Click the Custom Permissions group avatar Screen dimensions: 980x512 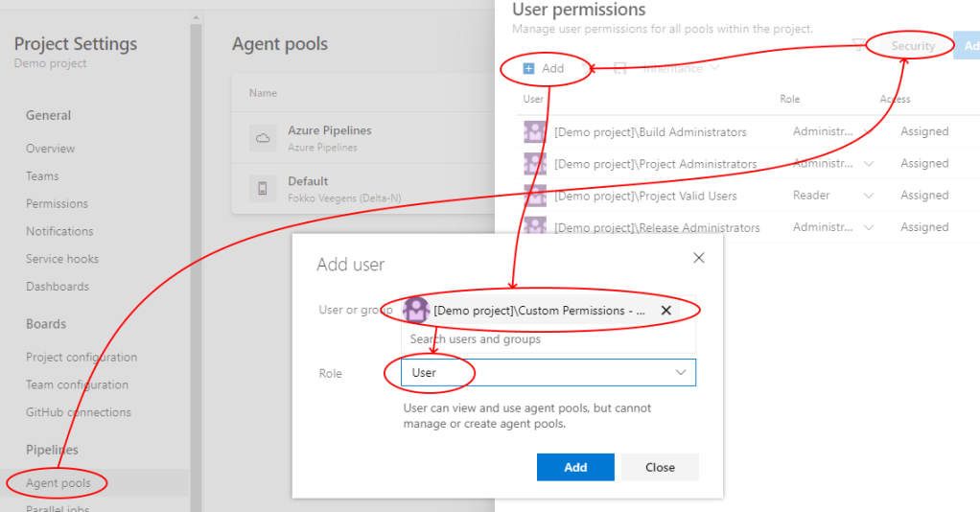(x=415, y=310)
